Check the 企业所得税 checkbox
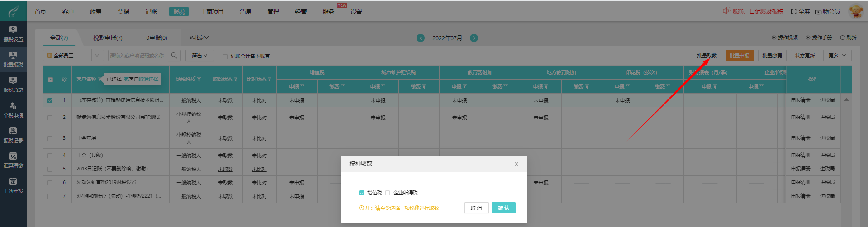 pos(388,193)
